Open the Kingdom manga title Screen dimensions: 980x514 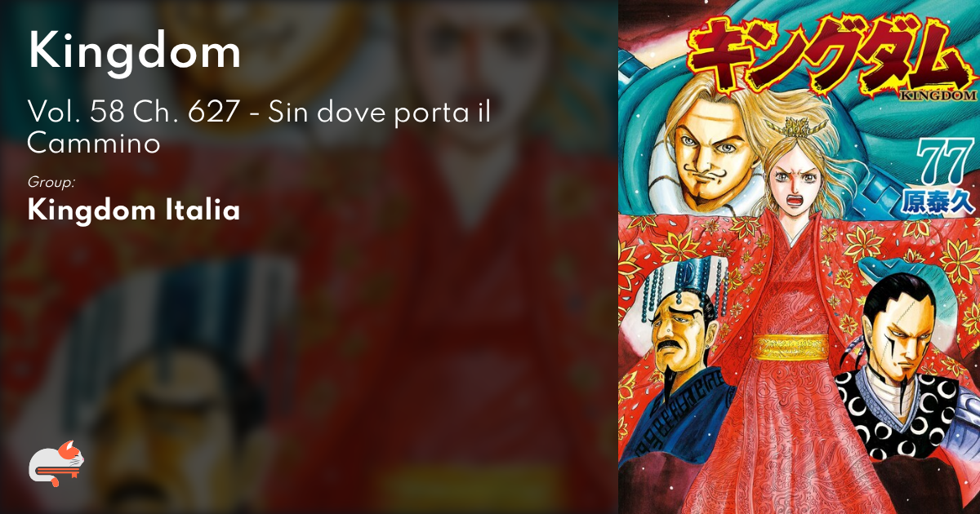[135, 52]
